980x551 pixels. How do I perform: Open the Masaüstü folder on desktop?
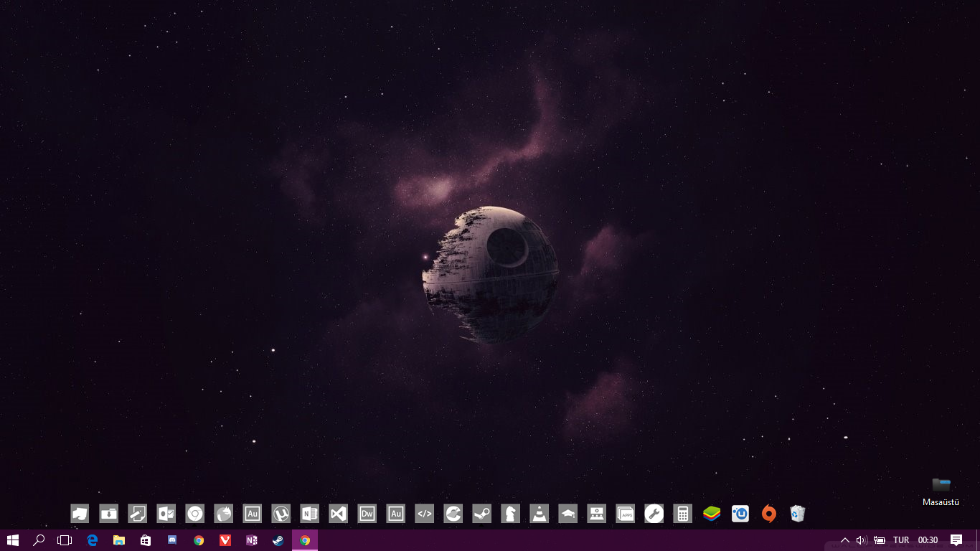tap(941, 491)
